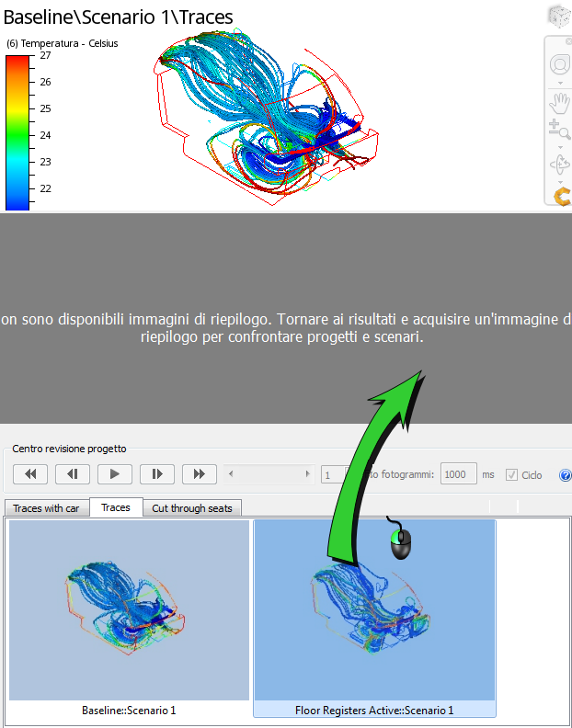The width and height of the screenshot is (572, 728).
Task: Click the orange C icon in navigation bar
Action: click(x=562, y=197)
